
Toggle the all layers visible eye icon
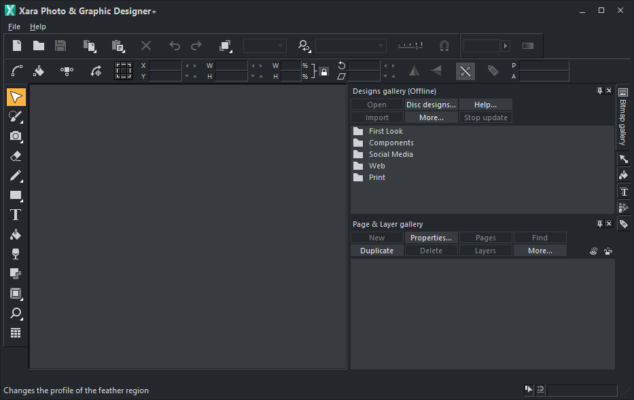click(x=594, y=251)
